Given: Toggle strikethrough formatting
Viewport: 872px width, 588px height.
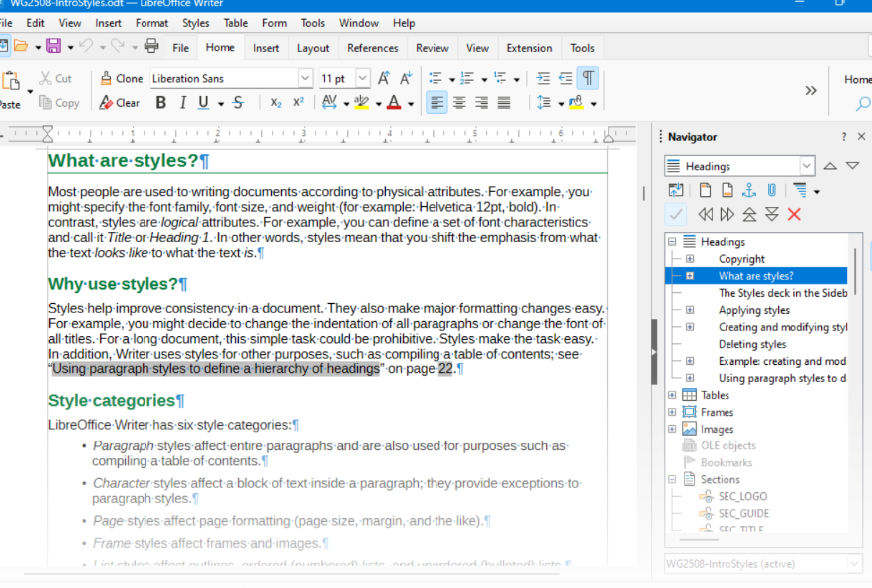Looking at the screenshot, I should [238, 103].
